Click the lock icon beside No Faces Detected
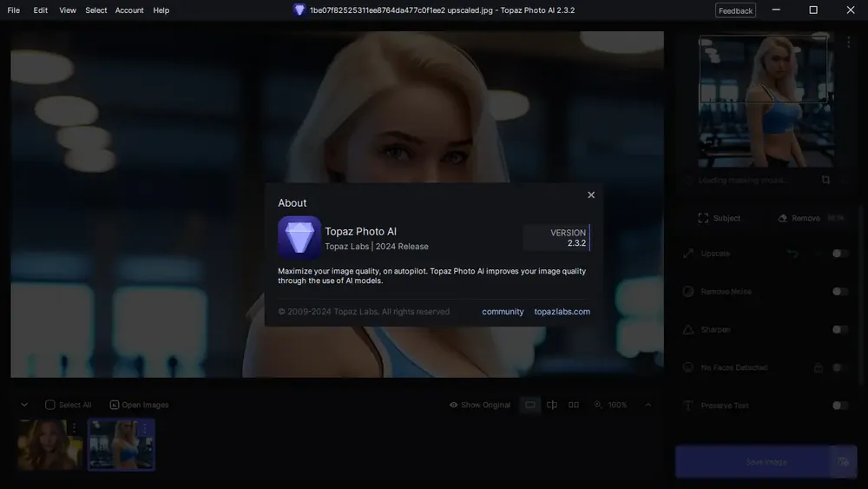This screenshot has width=868, height=489. click(819, 367)
